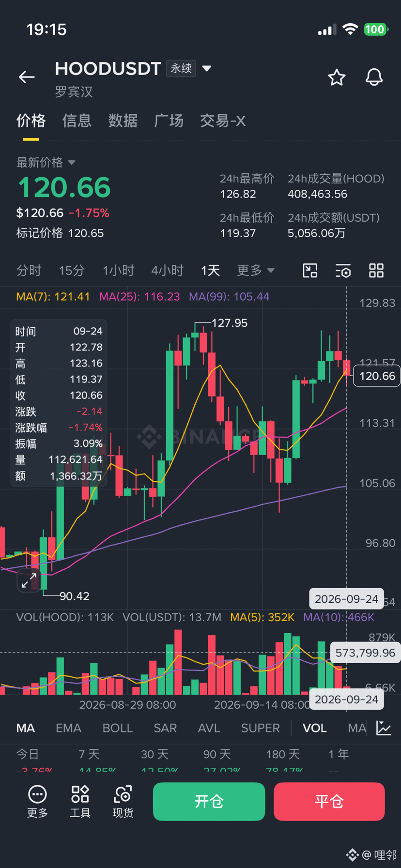Toggle the VOL sub-indicator

[x=315, y=728]
